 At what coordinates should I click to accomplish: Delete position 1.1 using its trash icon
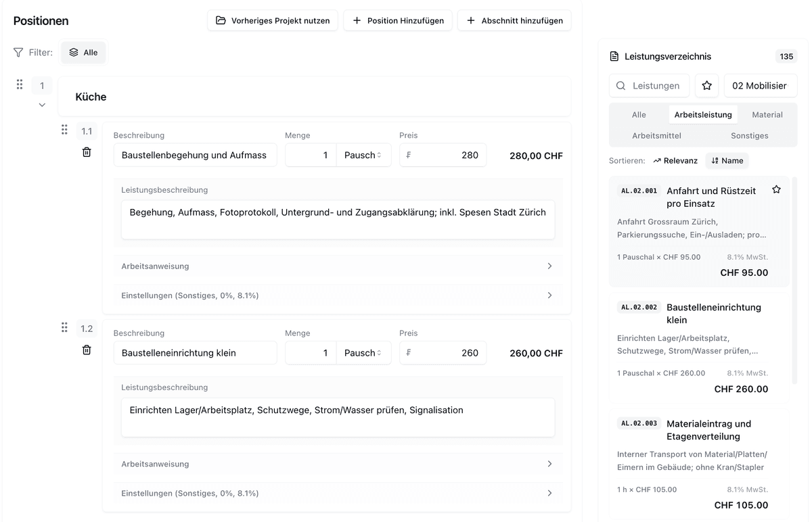coord(87,152)
